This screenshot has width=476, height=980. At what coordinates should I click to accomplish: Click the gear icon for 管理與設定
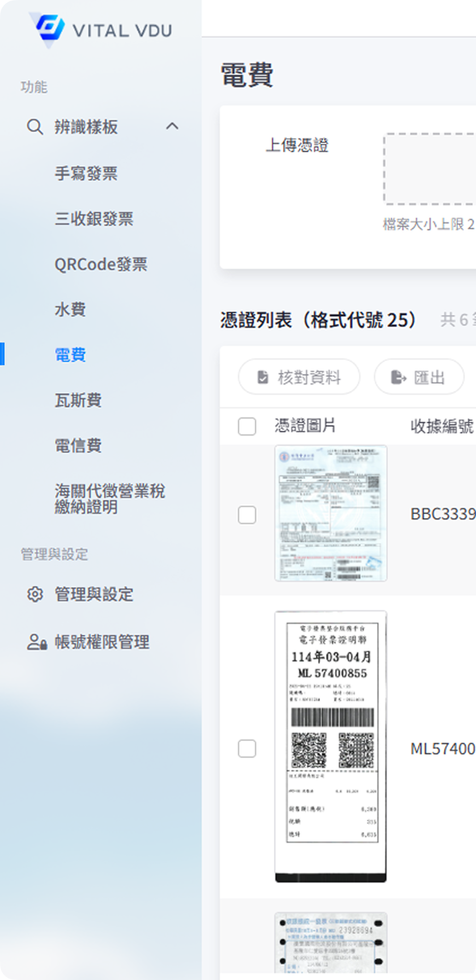point(35,594)
